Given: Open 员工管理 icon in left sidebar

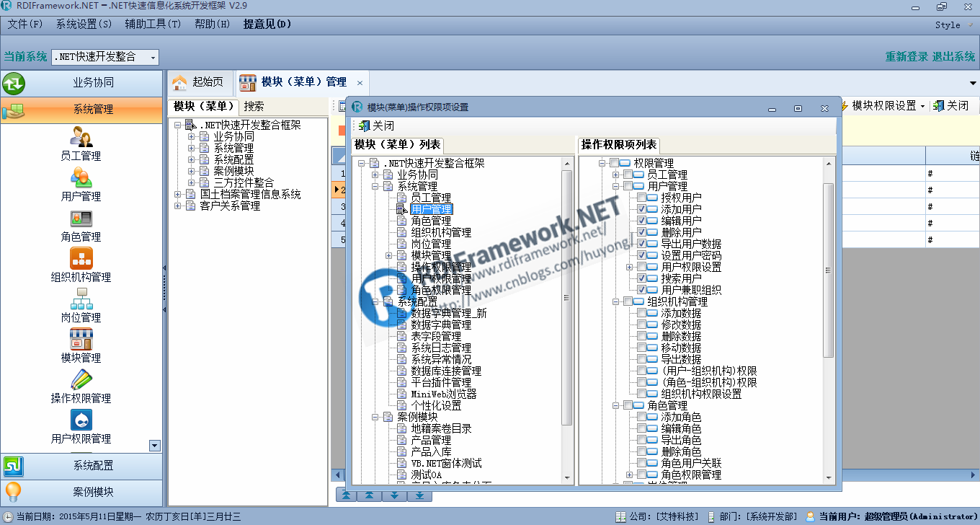Looking at the screenshot, I should point(81,137).
